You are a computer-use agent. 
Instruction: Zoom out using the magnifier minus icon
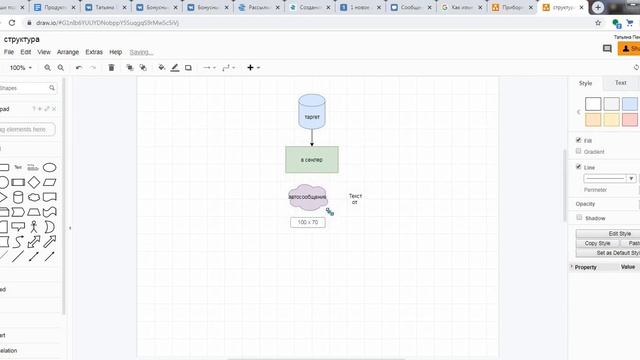point(60,68)
